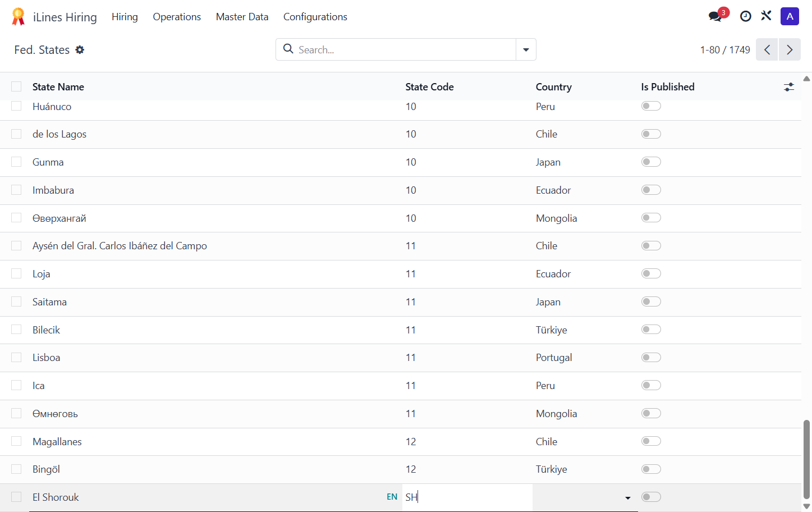Check the Gunma row checkbox
The width and height of the screenshot is (812, 512).
pos(16,162)
